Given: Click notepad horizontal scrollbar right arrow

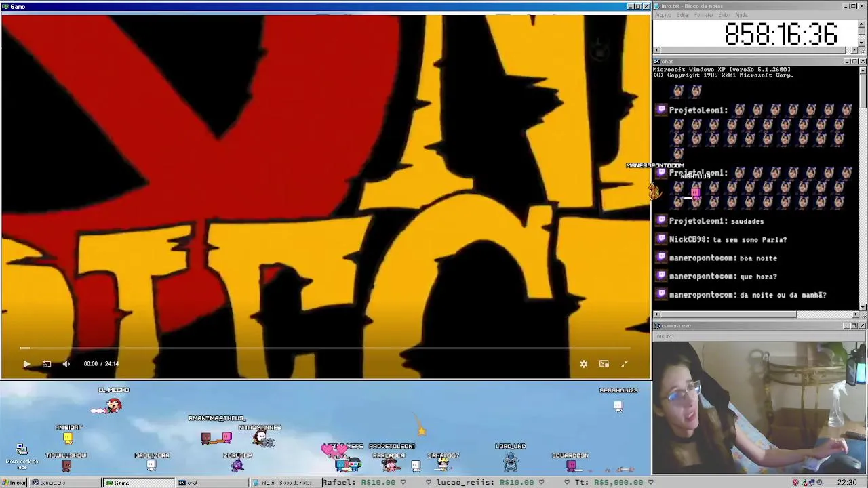Looking at the screenshot, I should tap(854, 50).
